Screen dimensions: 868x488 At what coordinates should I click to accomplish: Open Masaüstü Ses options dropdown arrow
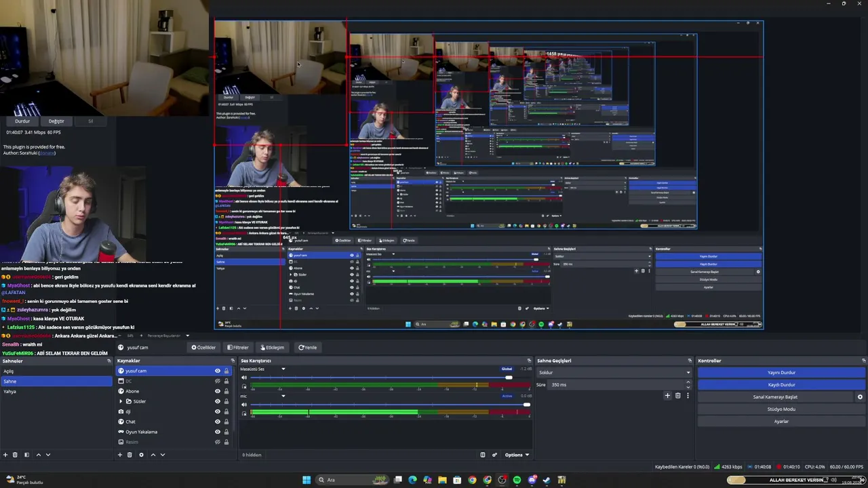pos(283,369)
